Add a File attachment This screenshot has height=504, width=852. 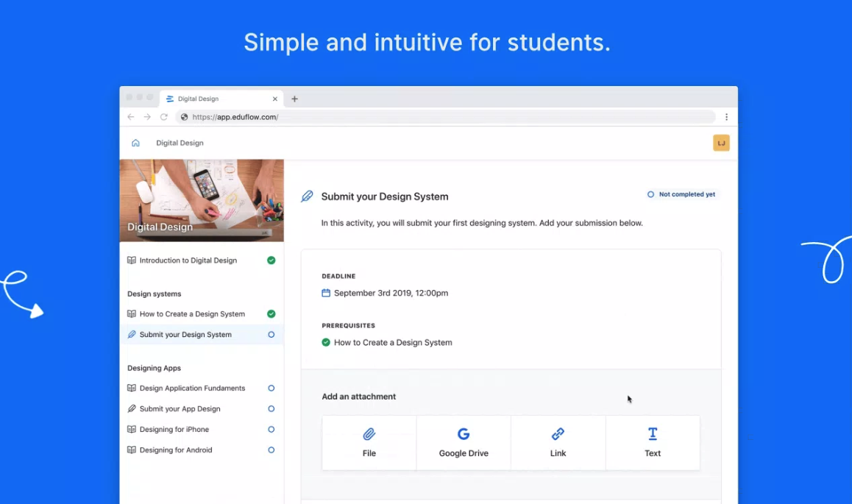coord(369,443)
